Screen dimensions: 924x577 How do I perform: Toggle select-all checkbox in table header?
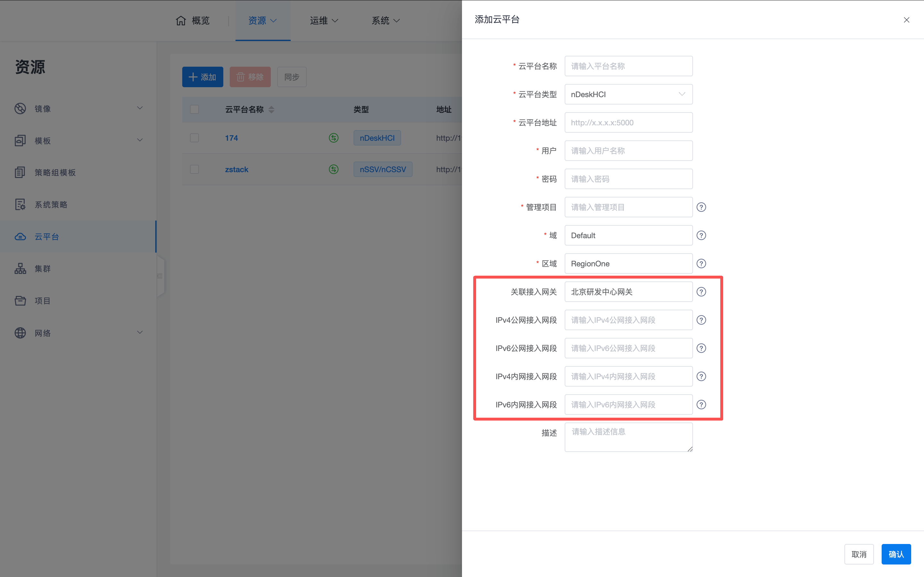coord(194,110)
